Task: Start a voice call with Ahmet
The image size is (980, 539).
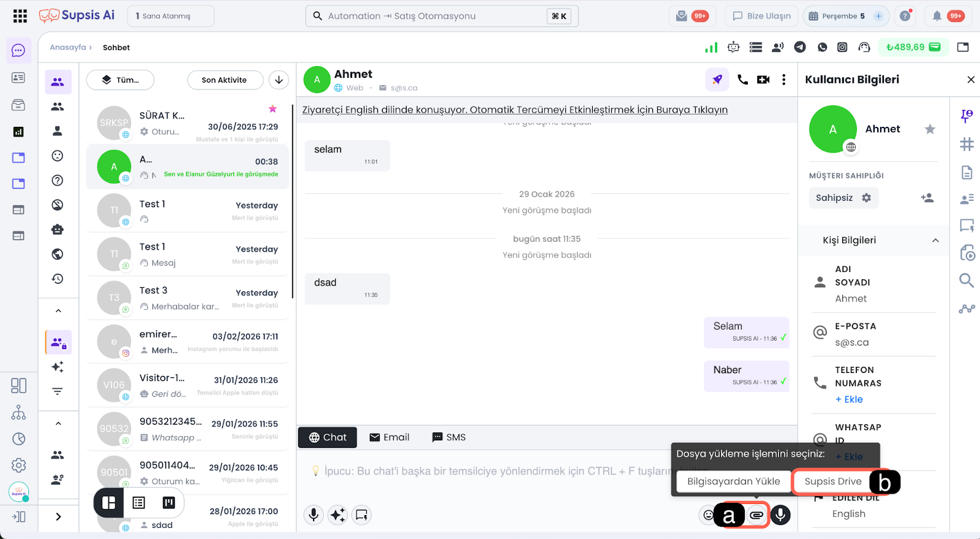Action: point(742,80)
